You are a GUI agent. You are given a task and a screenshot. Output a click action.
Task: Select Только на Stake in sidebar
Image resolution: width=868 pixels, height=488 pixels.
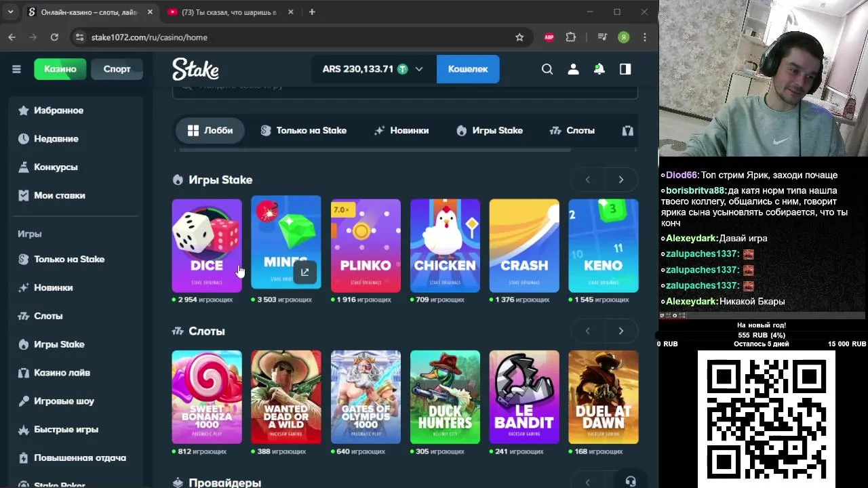tap(61, 260)
